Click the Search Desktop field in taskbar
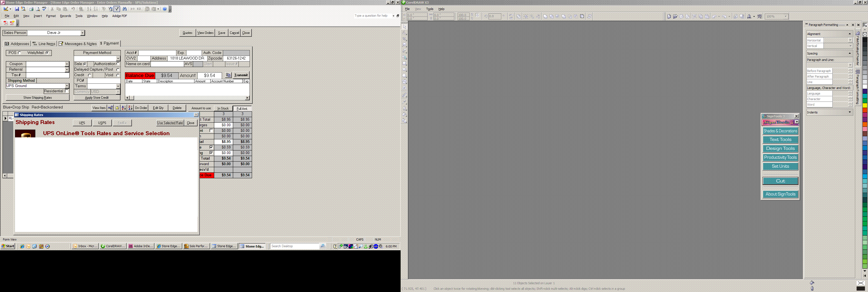Screen dimensions: 868x292 pos(295,246)
